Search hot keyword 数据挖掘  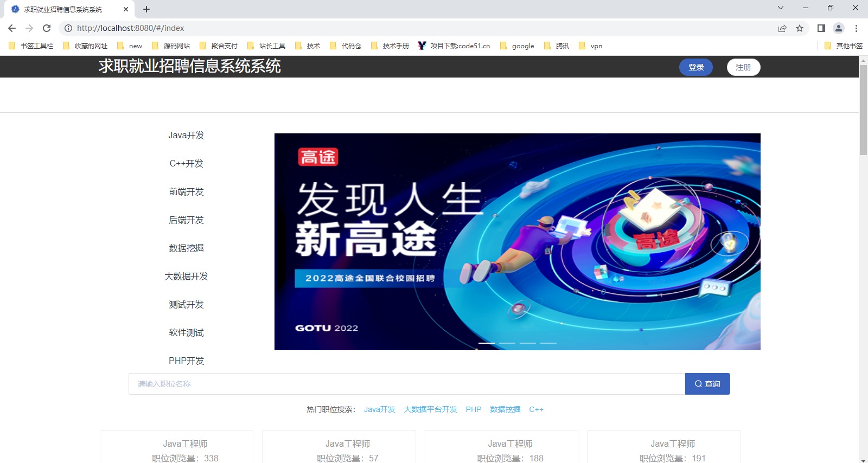[505, 410]
